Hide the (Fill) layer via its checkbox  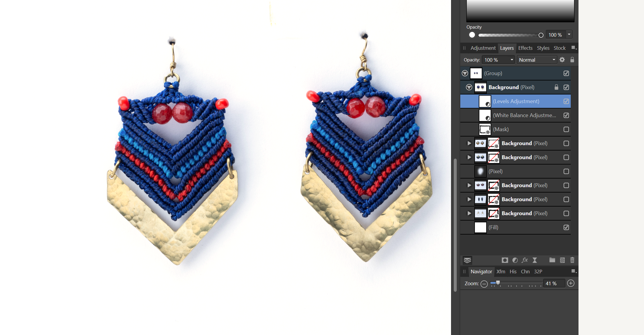tap(566, 227)
